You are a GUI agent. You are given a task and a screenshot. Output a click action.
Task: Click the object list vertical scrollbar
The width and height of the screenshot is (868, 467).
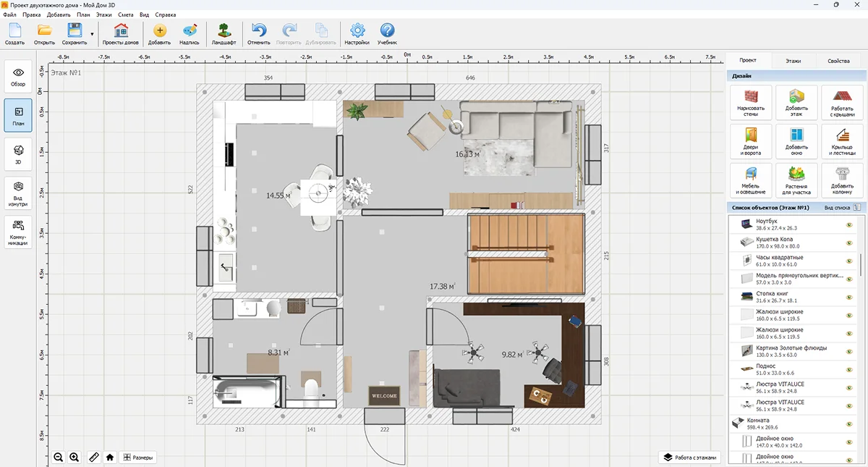point(861,264)
